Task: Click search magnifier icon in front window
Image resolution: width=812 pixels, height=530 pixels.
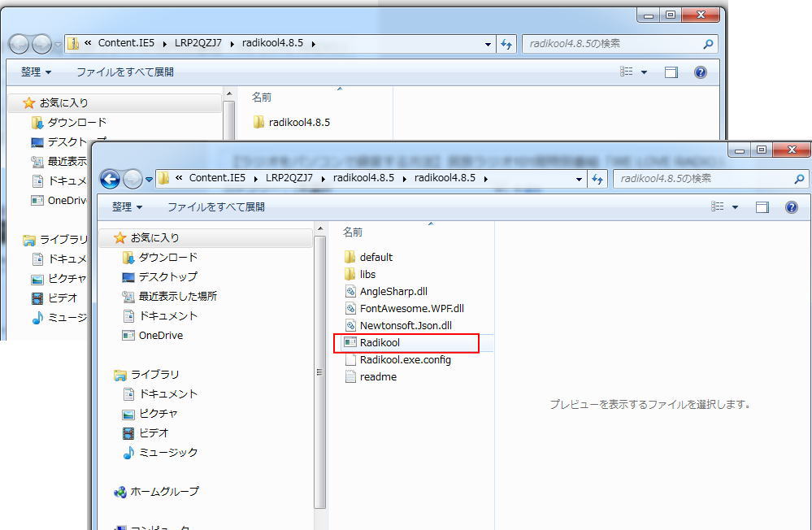Action: [799, 180]
